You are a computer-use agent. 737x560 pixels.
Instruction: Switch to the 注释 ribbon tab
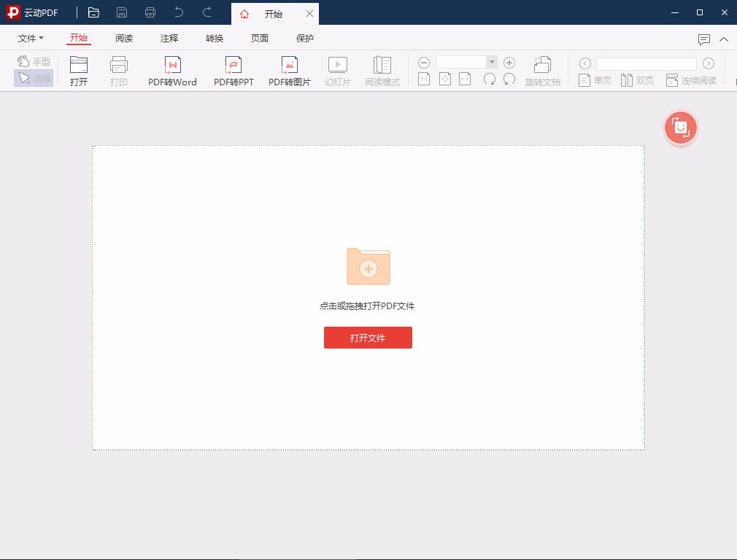169,38
